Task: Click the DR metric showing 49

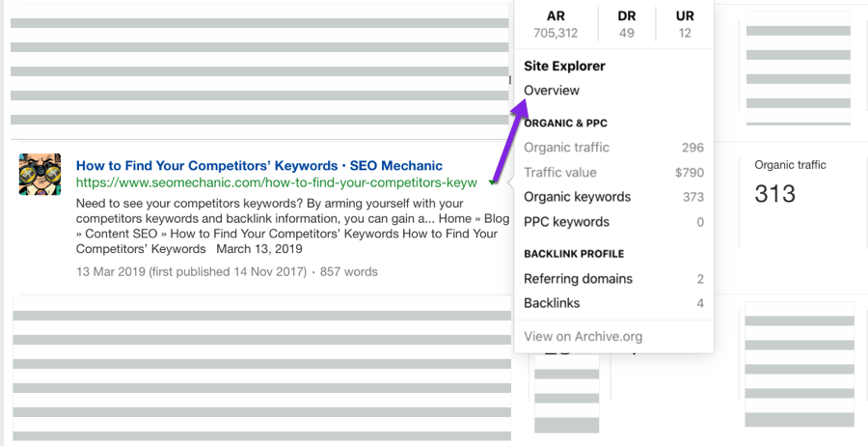Action: click(x=626, y=24)
